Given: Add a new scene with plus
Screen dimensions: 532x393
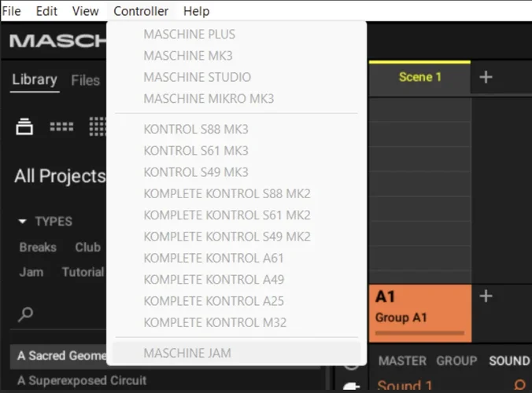Looking at the screenshot, I should [x=486, y=77].
